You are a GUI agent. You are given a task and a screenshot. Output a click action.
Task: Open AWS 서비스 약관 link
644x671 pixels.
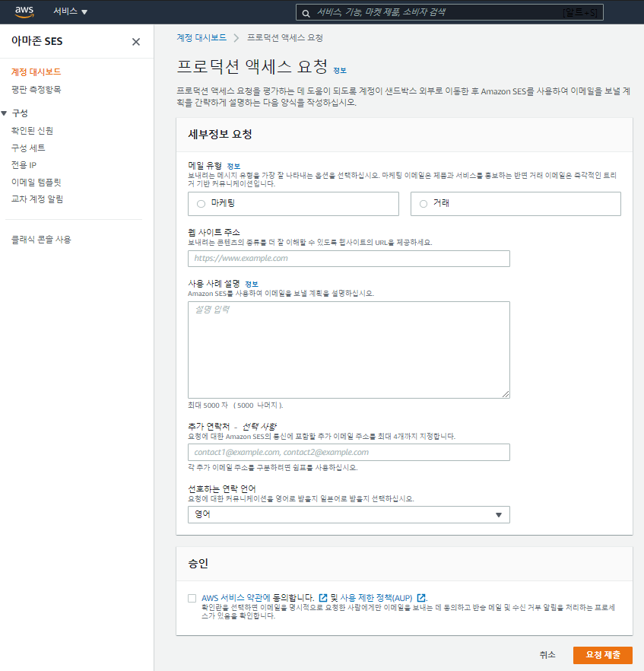[236, 598]
